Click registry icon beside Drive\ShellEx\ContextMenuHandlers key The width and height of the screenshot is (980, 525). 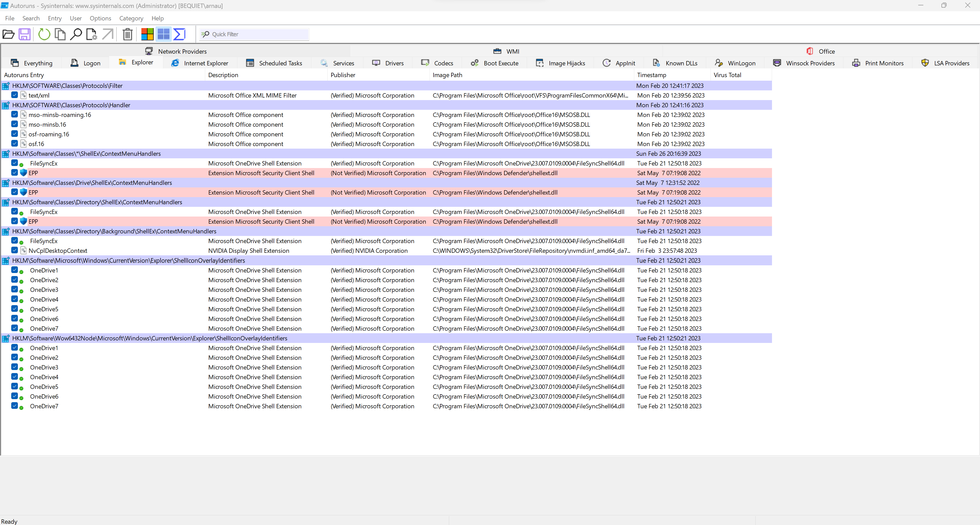(6, 183)
